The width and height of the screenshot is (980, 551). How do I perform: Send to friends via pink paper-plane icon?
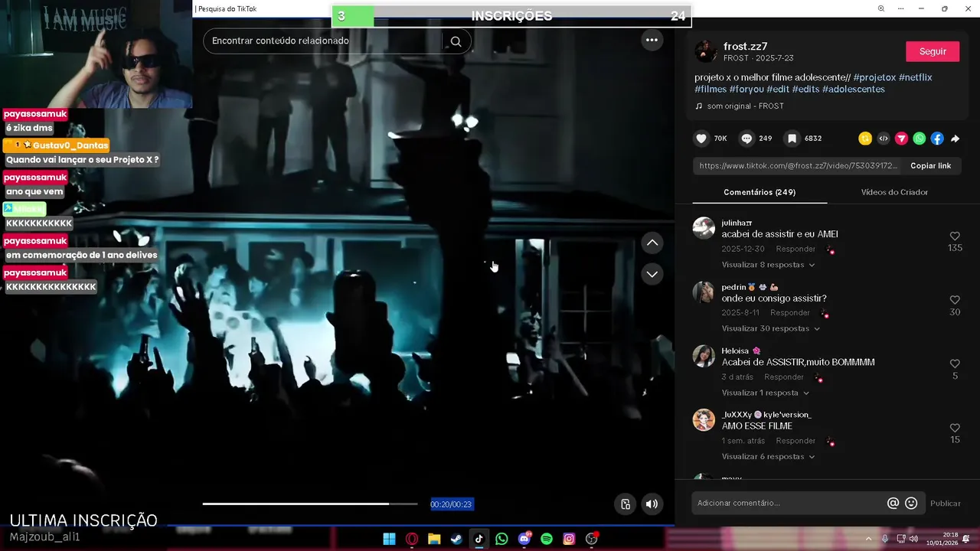(901, 139)
